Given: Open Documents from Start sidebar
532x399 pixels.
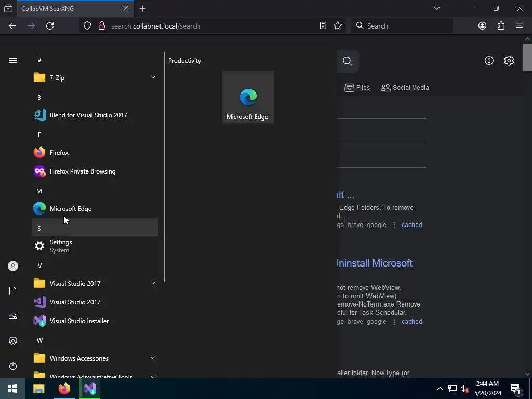Looking at the screenshot, I should 13,291.
